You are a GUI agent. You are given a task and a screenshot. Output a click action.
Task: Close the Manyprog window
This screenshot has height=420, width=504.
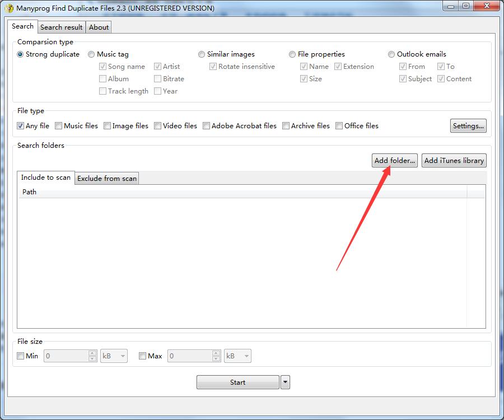coord(487,6)
